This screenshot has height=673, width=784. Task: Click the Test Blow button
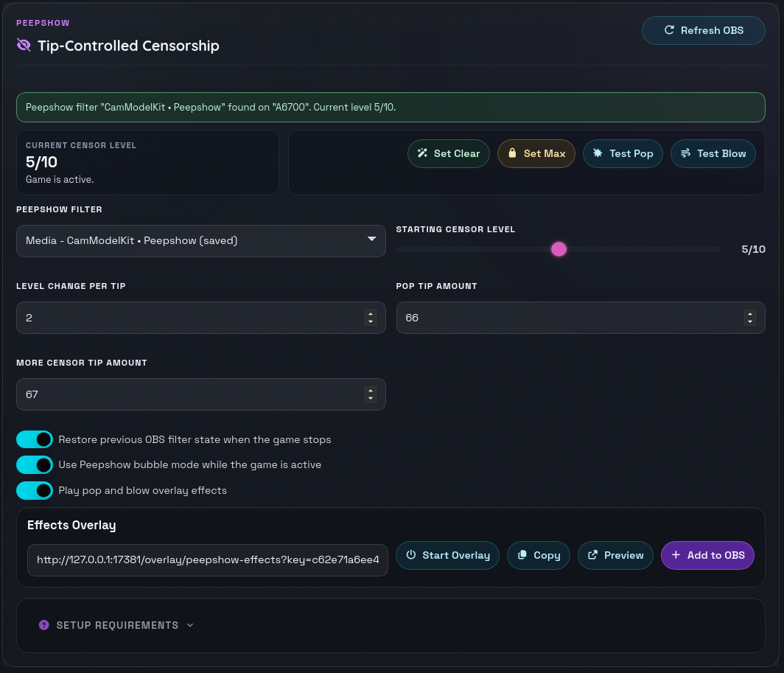[713, 153]
